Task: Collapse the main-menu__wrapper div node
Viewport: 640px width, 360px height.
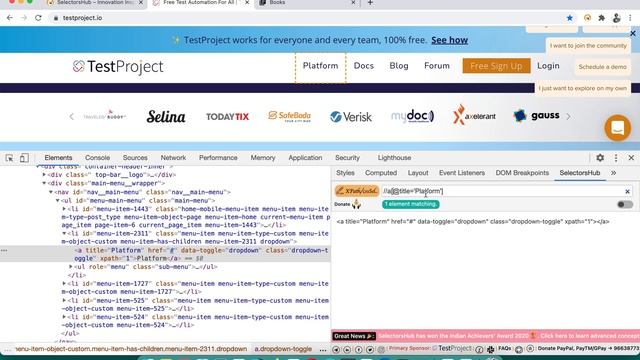Action: click(44, 183)
